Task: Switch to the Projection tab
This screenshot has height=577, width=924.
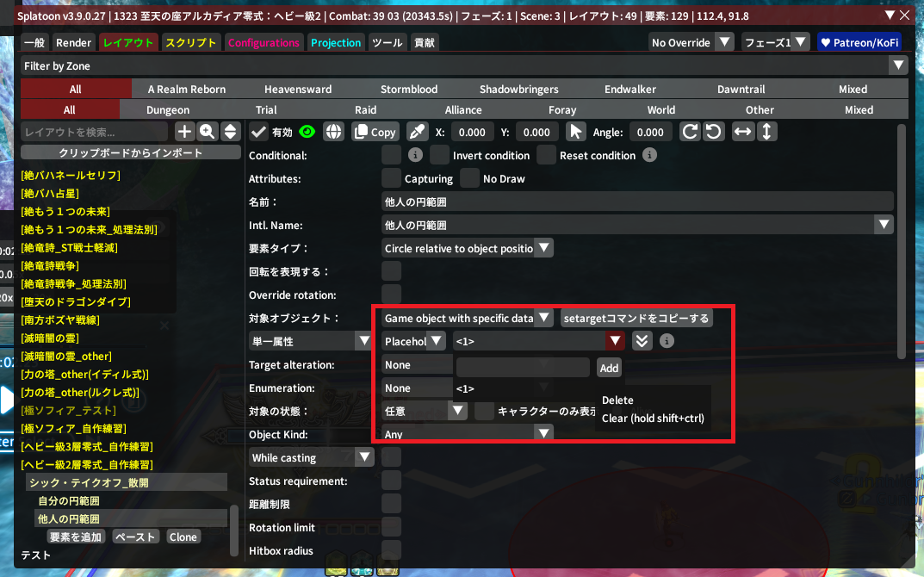Action: click(x=336, y=42)
